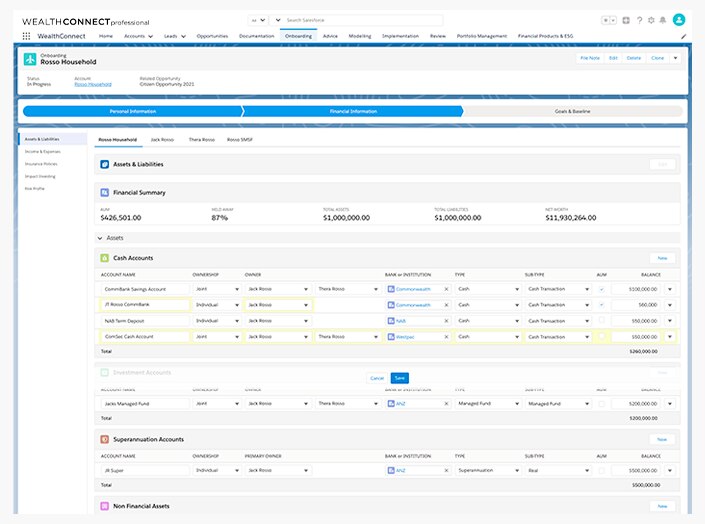The width and height of the screenshot is (705, 524).
Task: Open the Portfolio Management nav tab
Action: tap(482, 36)
